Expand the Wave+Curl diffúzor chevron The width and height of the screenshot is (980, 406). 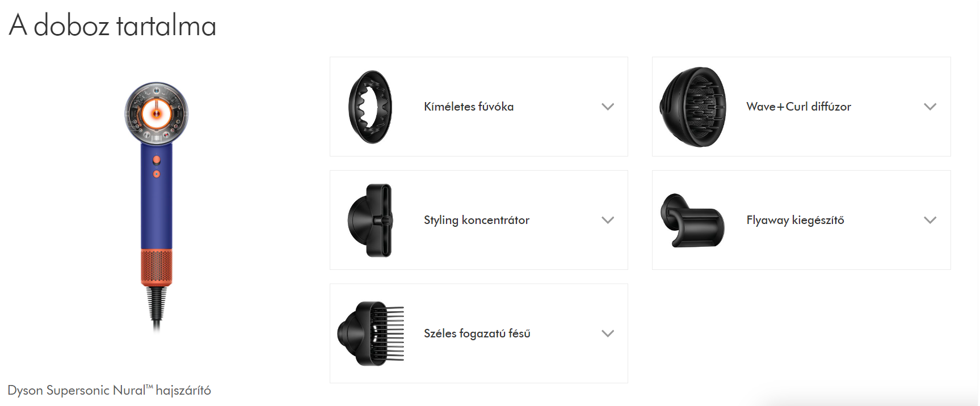tap(930, 107)
